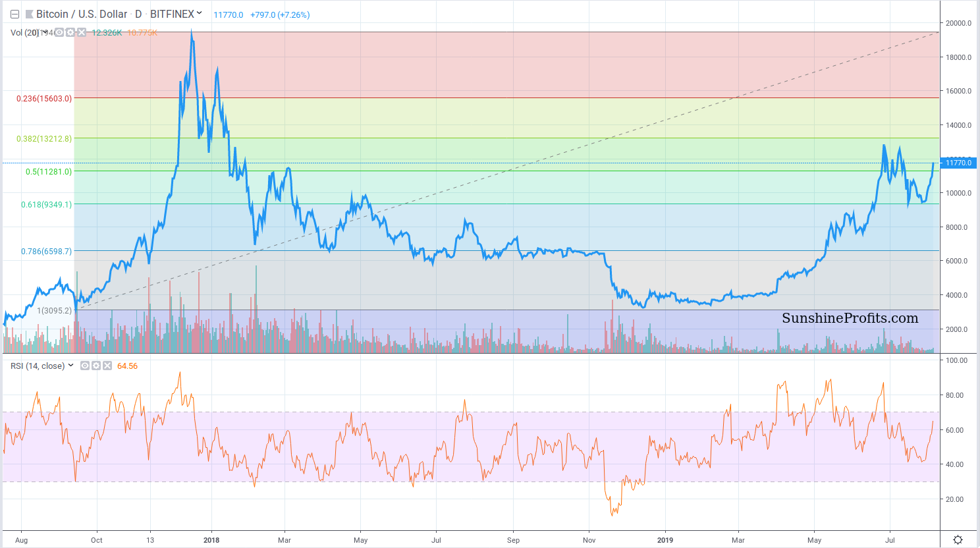The image size is (980, 548).
Task: Open chart settings gear in the bottom-right corner
Action: coord(958,540)
